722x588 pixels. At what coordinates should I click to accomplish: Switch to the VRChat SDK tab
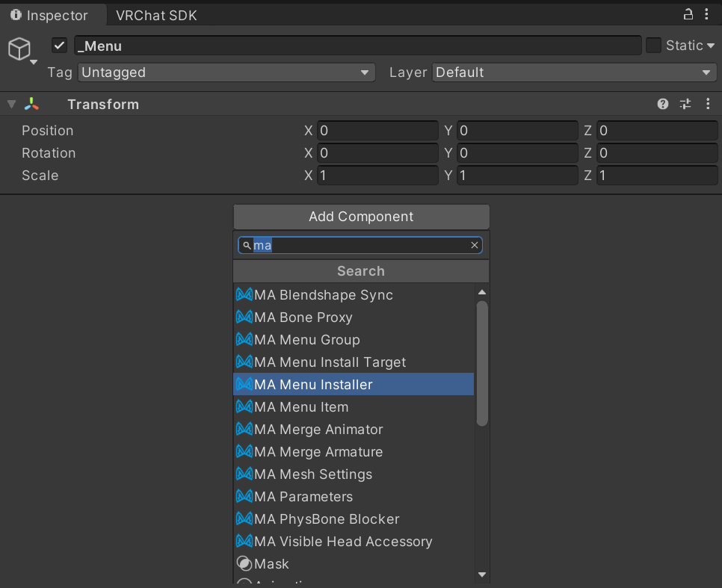point(156,15)
